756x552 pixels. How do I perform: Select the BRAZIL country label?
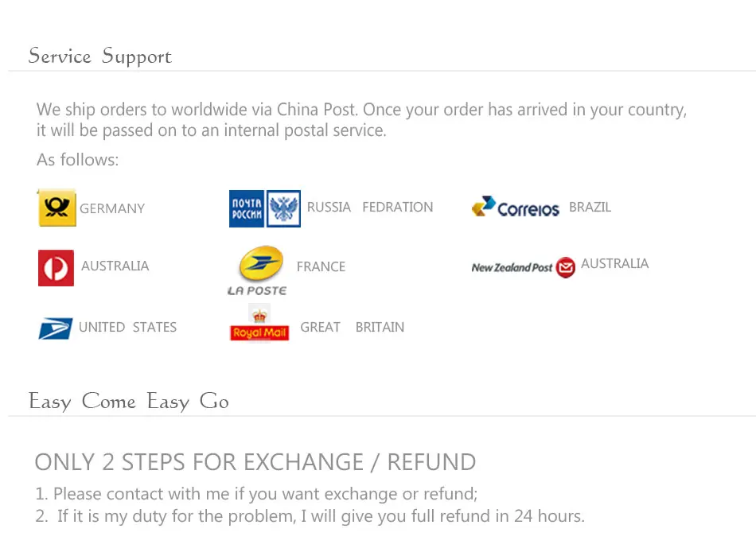tap(590, 208)
